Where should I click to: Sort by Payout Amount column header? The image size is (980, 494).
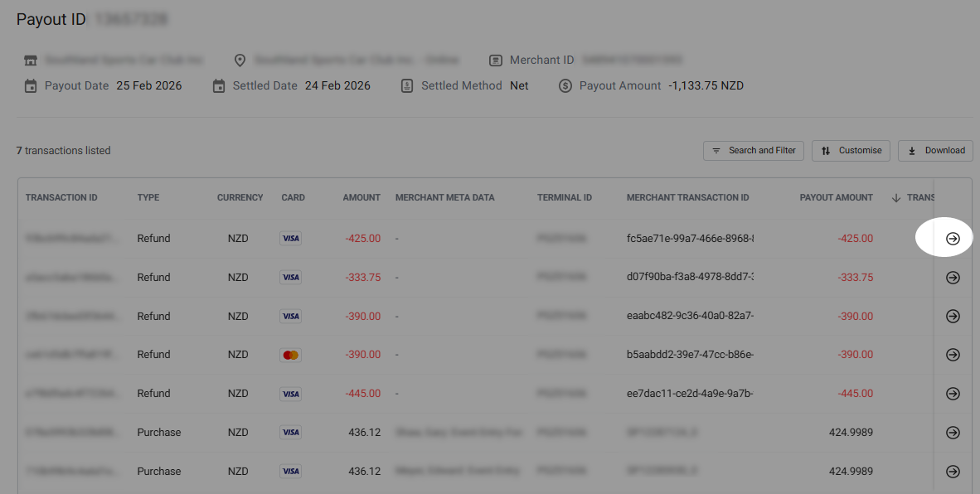pyautogui.click(x=837, y=197)
